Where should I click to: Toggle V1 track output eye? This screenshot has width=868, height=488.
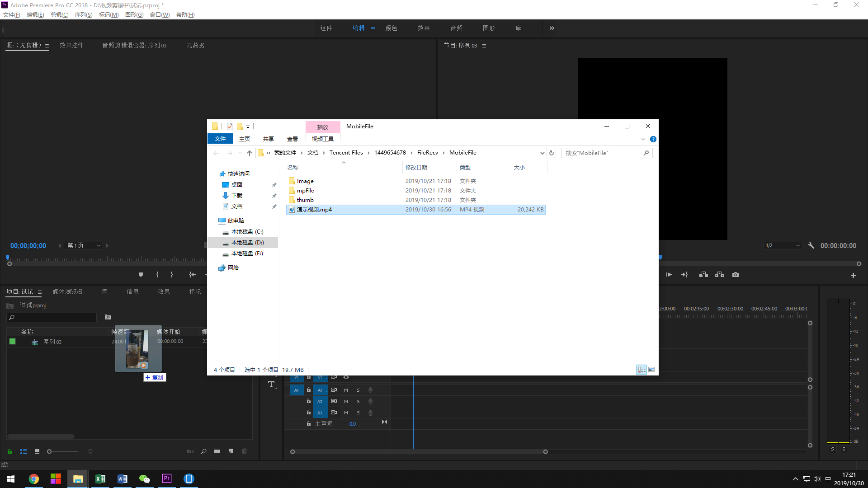(x=346, y=377)
